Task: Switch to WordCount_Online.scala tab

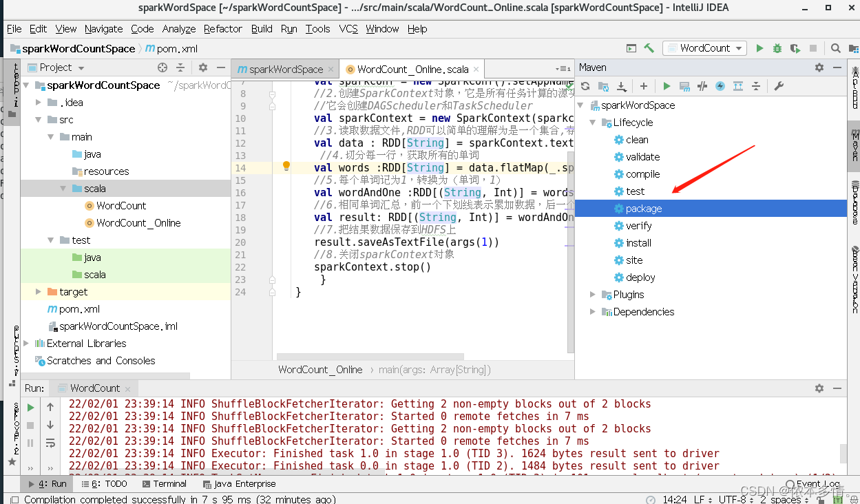Action: tap(412, 69)
